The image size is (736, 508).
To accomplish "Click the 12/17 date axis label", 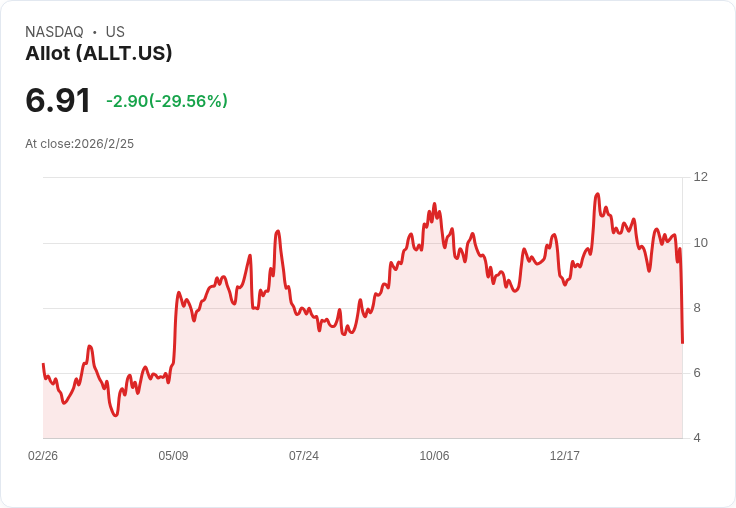I will tap(565, 456).
